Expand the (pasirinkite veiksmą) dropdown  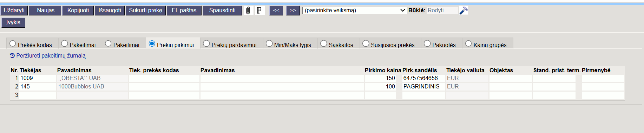coord(355,10)
